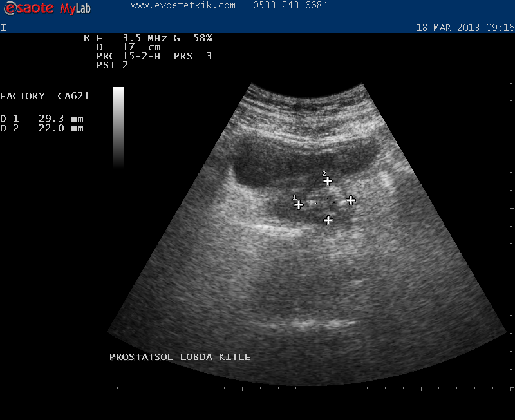Click the date and time 18 MAR 2013
The height and width of the screenshot is (420, 515).
point(465,28)
